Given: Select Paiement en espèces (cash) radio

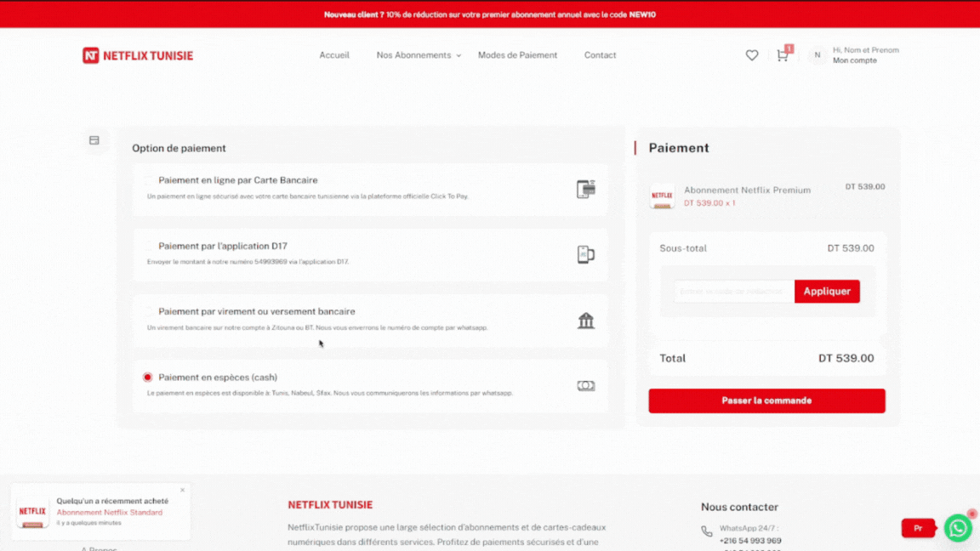Looking at the screenshot, I should tap(147, 378).
